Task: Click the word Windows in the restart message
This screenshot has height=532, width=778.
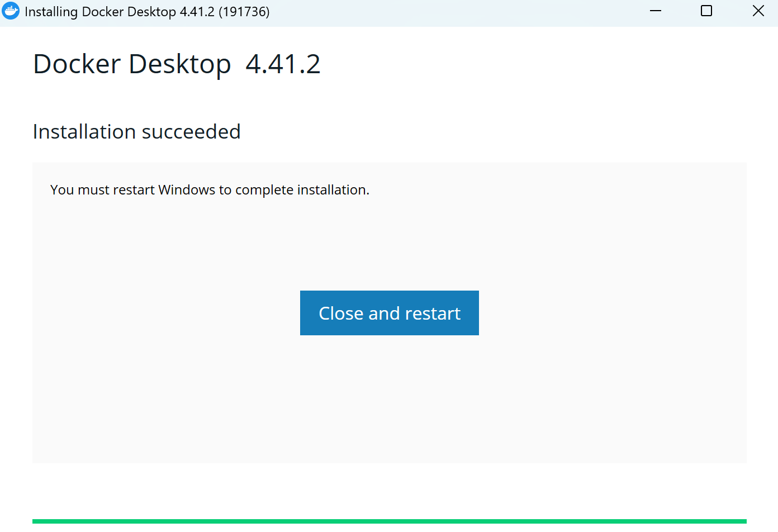Action: coord(187,190)
